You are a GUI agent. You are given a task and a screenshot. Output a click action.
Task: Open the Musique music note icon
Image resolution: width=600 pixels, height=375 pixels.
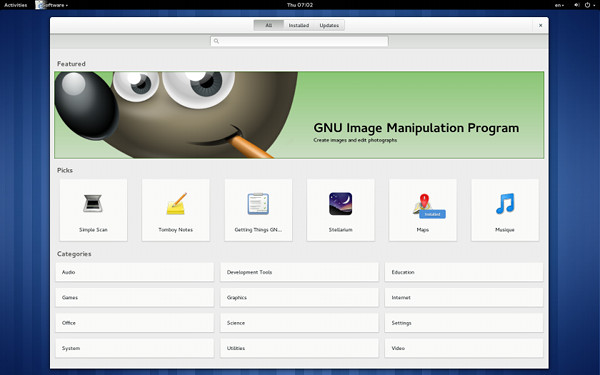click(x=505, y=204)
